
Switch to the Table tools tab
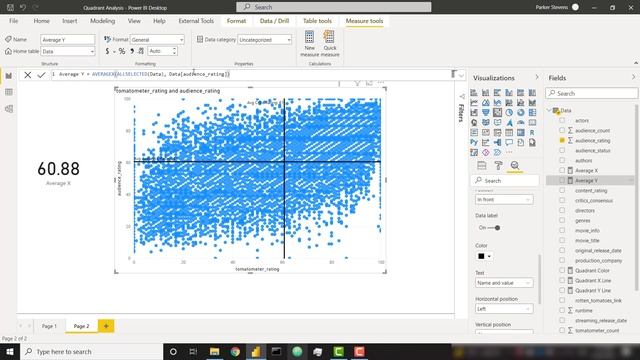click(317, 21)
